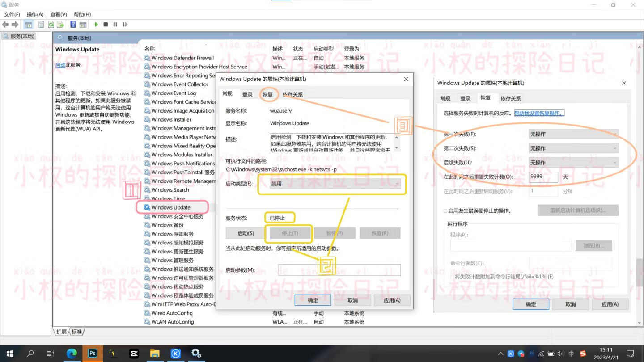Open the notification center icon
The image size is (644, 362).
(x=630, y=354)
